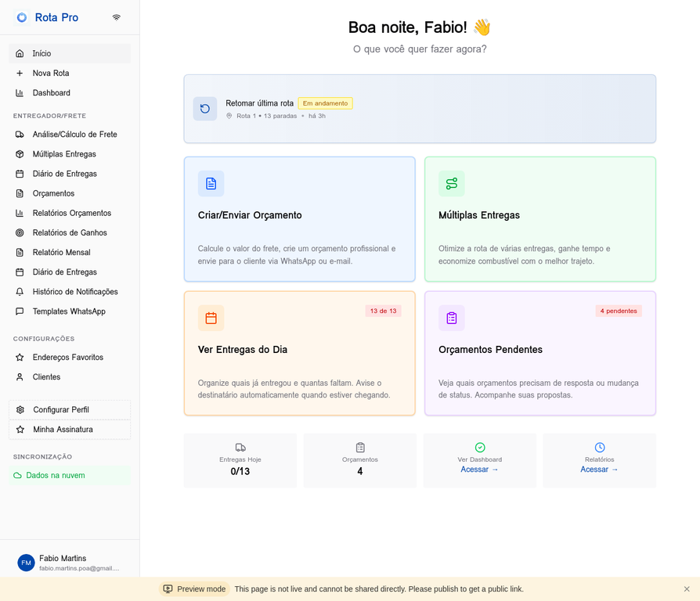
Task: Collapse the sidebar with the chevron icon
Action: 117,16
